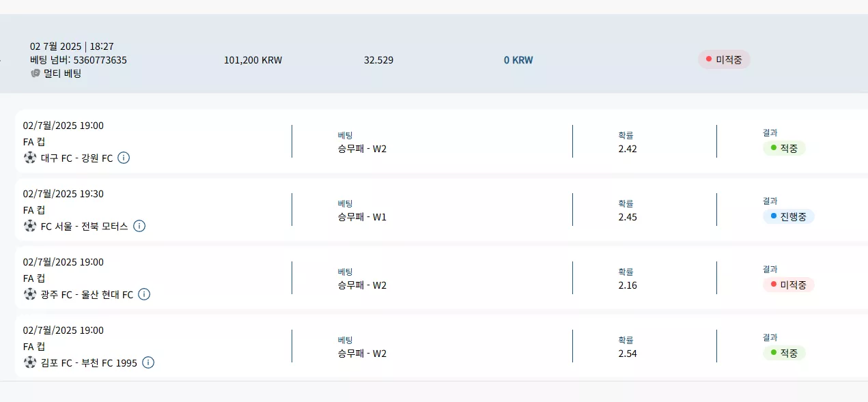
Task: Collapse the bet slip header row dated 02 7월 2025
Action: coord(434,54)
